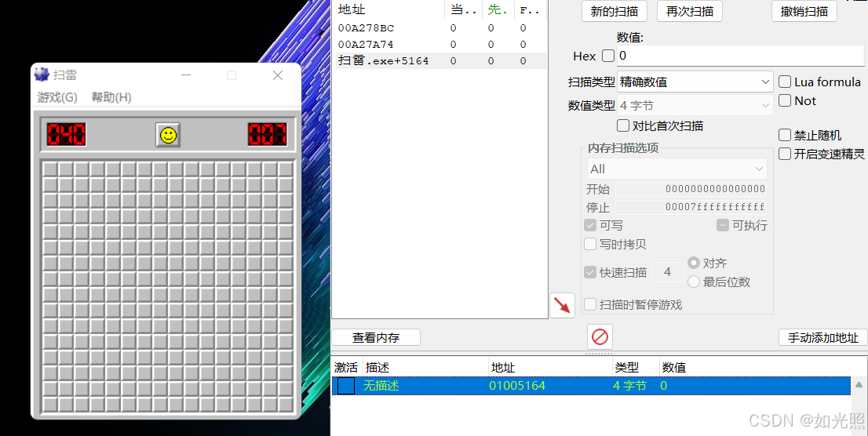
Task: Toggle the Not checkbox
Action: [x=784, y=100]
